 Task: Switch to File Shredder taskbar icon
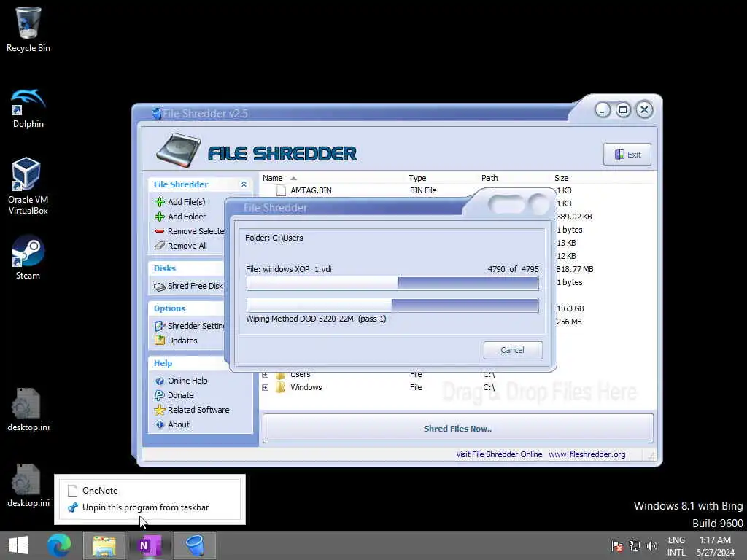point(194,545)
